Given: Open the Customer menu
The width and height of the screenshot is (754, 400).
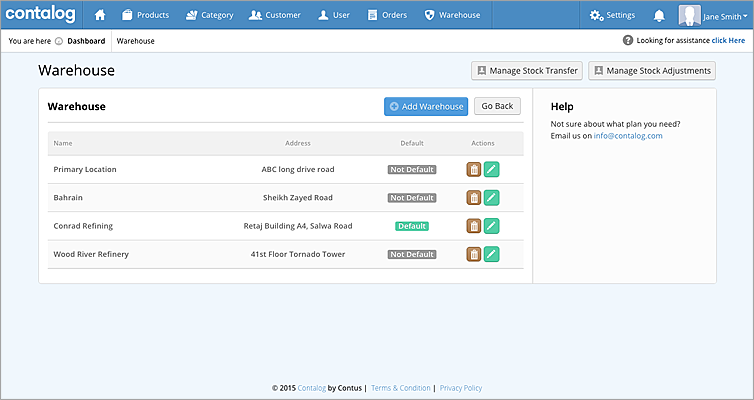Looking at the screenshot, I should point(275,15).
